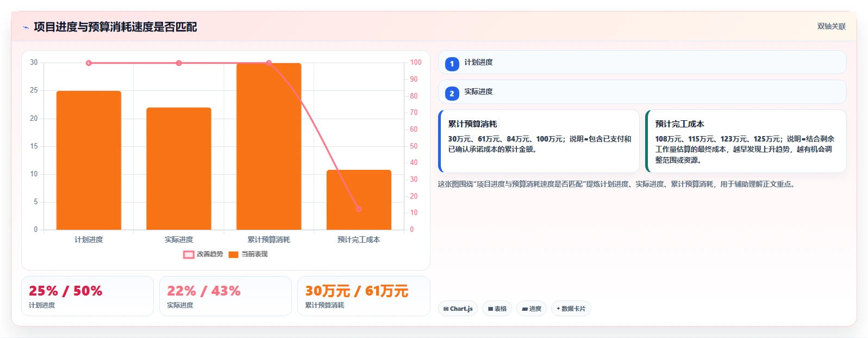The height and width of the screenshot is (338, 868).
Task: Click the trend line point above 实际进度
Action: [x=179, y=63]
